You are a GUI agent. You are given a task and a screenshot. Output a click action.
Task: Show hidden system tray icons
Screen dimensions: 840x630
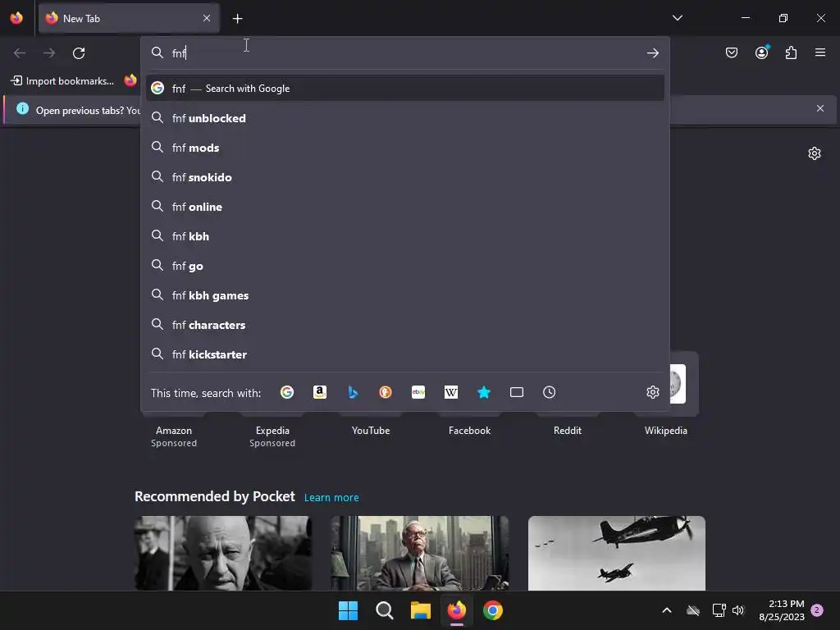click(x=667, y=610)
